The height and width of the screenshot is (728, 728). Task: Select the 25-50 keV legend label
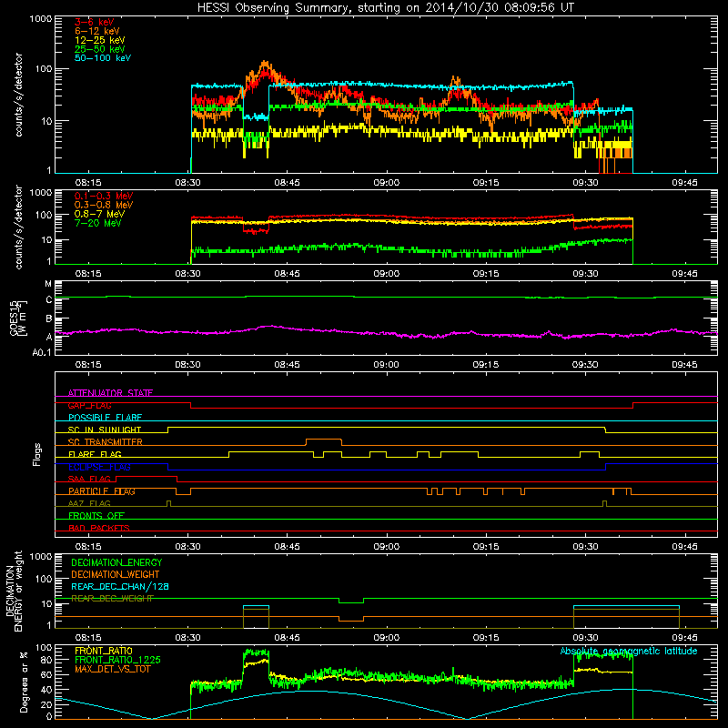point(100,49)
